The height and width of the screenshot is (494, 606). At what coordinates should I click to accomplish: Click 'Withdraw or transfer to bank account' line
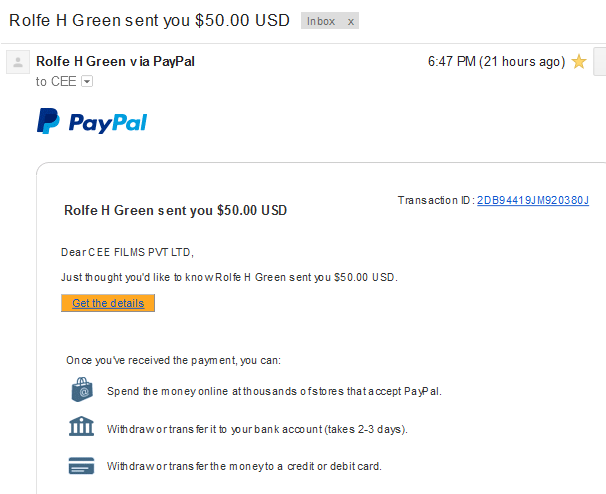[x=257, y=429]
